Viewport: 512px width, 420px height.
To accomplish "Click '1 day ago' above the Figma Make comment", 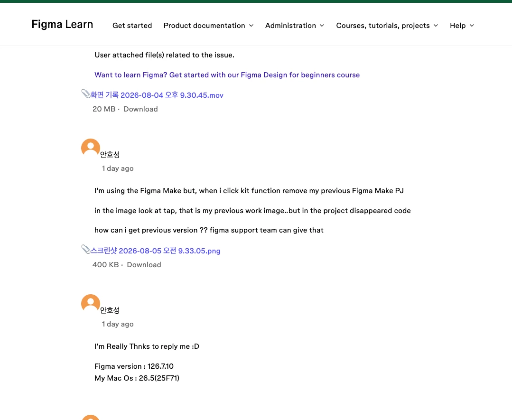I will point(118,168).
